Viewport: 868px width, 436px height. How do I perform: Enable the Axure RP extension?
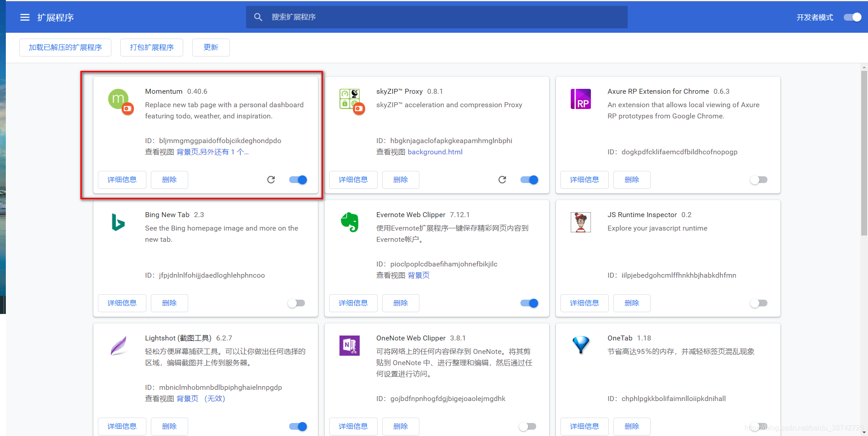coord(759,179)
